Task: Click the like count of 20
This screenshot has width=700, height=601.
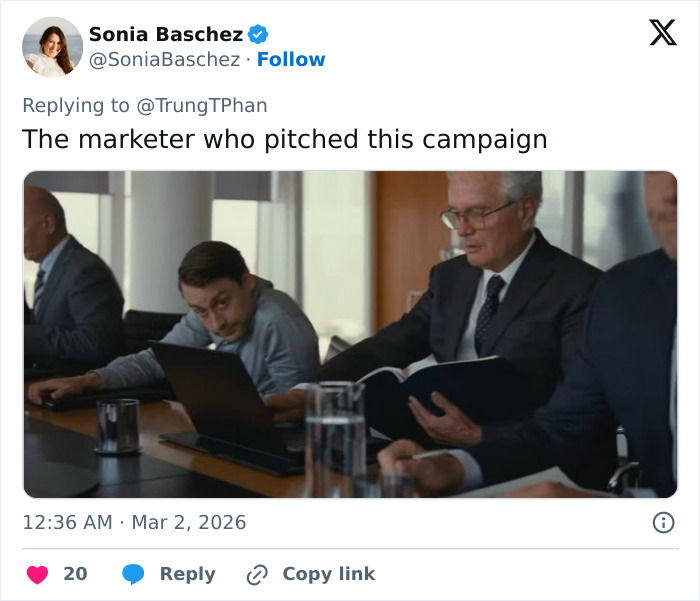Action: (75, 574)
